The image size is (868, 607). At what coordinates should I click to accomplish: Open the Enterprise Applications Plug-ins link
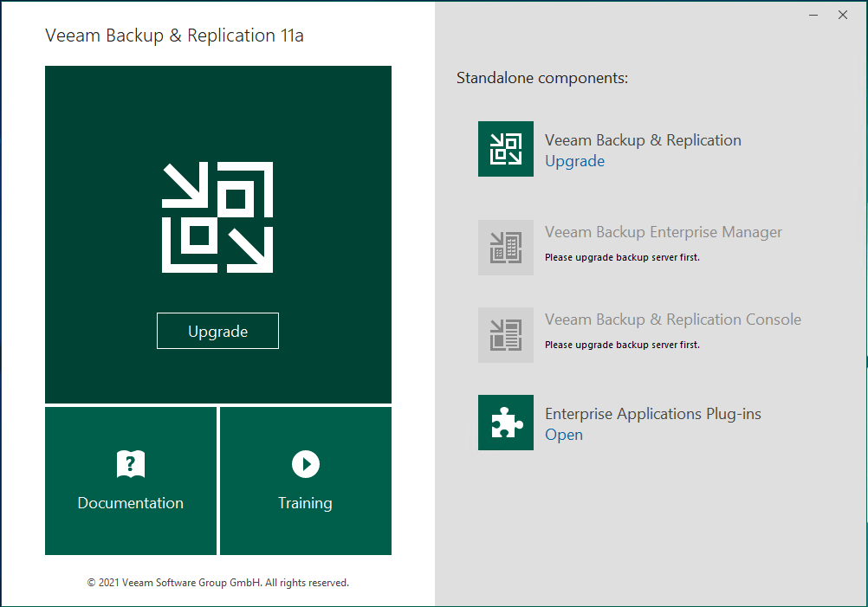tap(564, 435)
